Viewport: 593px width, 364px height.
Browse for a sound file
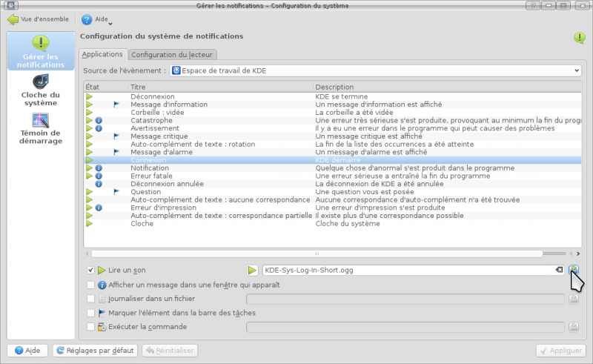pos(574,270)
